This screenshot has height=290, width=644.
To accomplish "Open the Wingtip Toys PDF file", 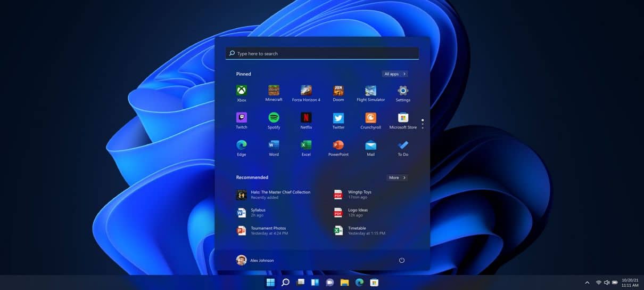I will click(x=359, y=195).
